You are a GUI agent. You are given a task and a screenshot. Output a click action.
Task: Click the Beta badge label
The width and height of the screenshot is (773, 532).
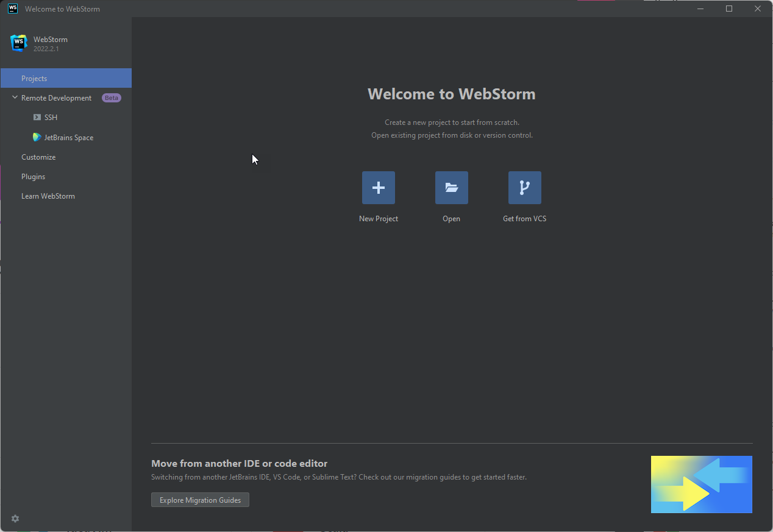coord(112,98)
